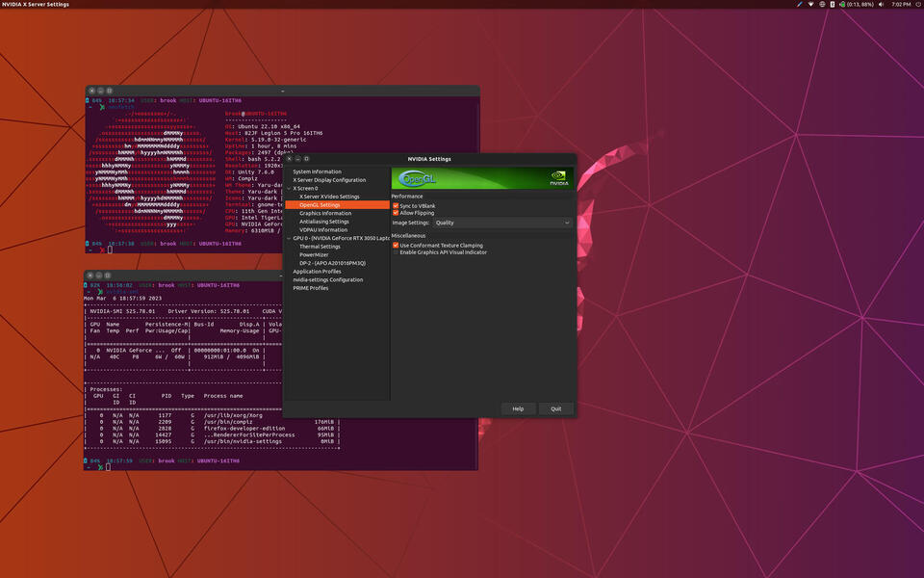Image resolution: width=924 pixels, height=578 pixels.
Task: Click "Unity 7.6.0" in neofetch output
Action: coord(255,172)
